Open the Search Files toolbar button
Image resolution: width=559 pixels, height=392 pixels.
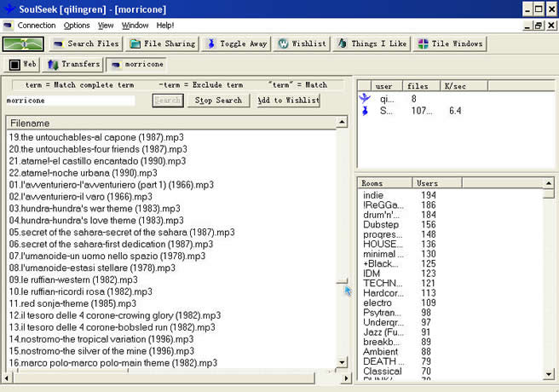coord(86,43)
